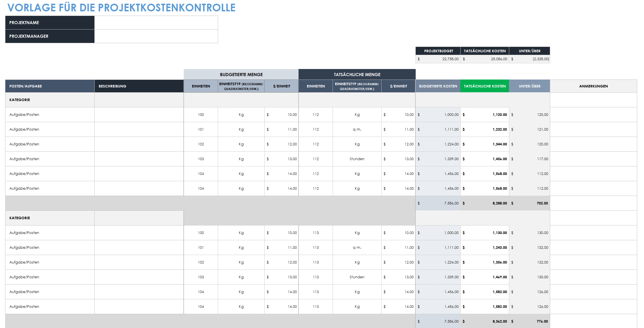Click the empty PROJEKTNAME input cell
Screen dimensions: 644x328
[x=156, y=22]
